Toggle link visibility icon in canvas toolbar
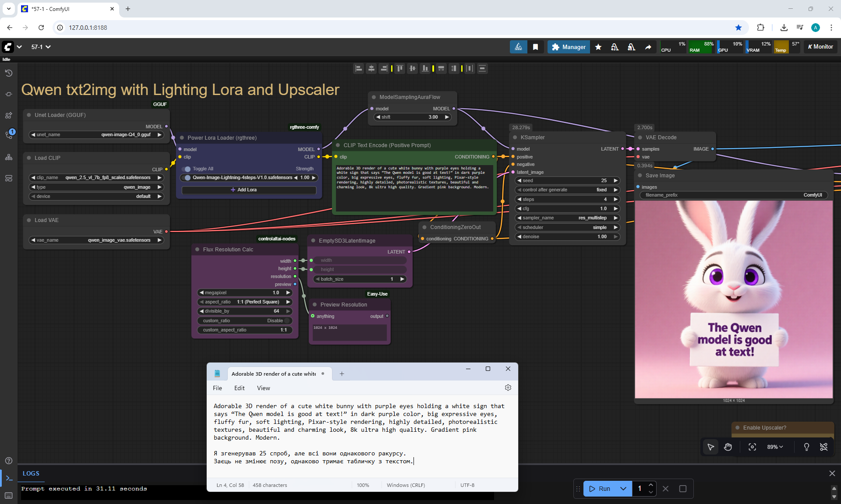 tap(823, 447)
